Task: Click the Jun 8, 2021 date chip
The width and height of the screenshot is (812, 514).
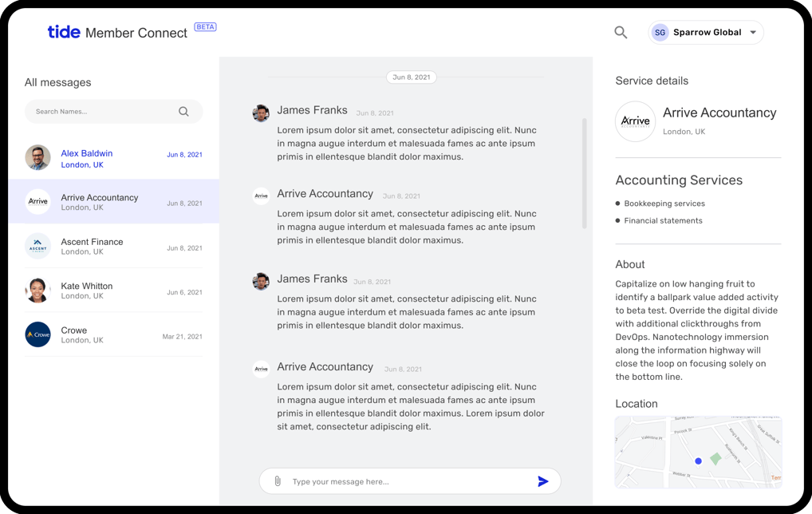Action: 411,77
